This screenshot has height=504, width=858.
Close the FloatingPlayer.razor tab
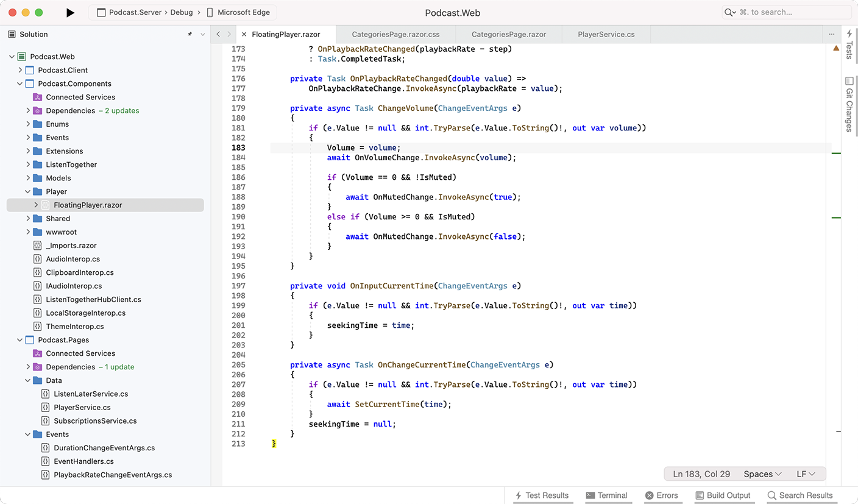click(244, 35)
